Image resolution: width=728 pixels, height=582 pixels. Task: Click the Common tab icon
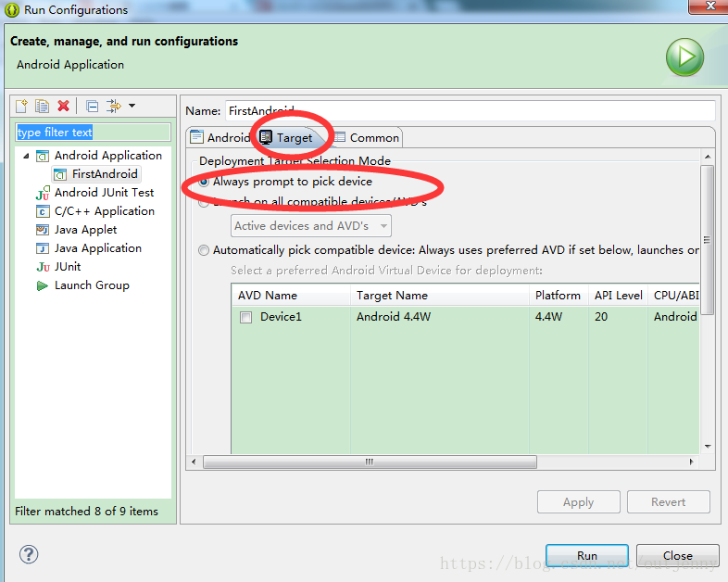pos(340,137)
